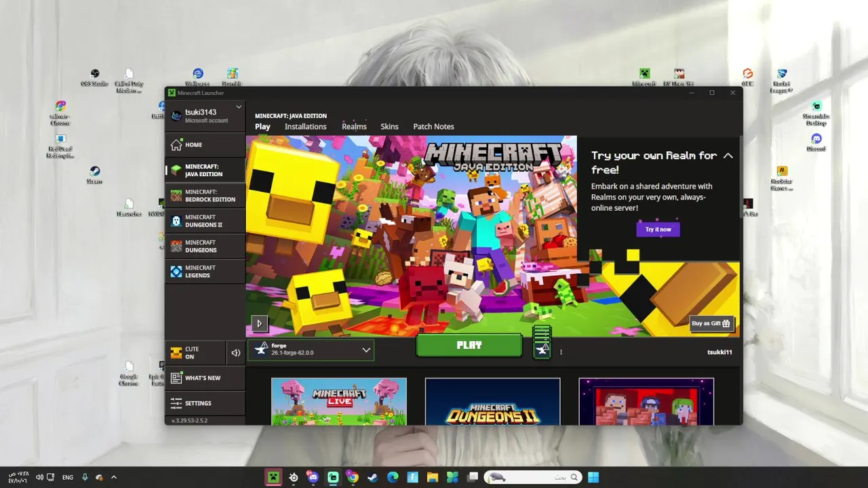Screen dimensions: 868x488
Task: Select the TLauncher desktop icon
Action: pyautogui.click(x=129, y=207)
